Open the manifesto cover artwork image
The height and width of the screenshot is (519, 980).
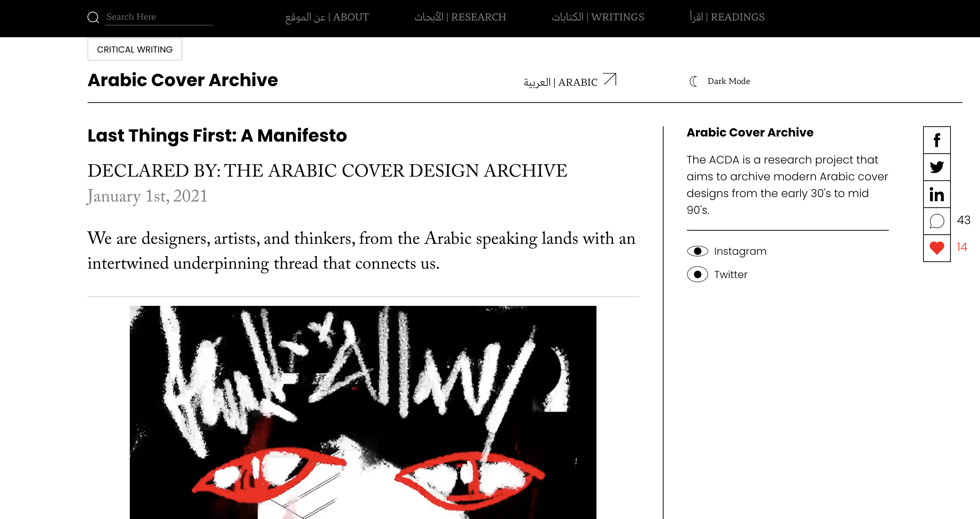[363, 412]
